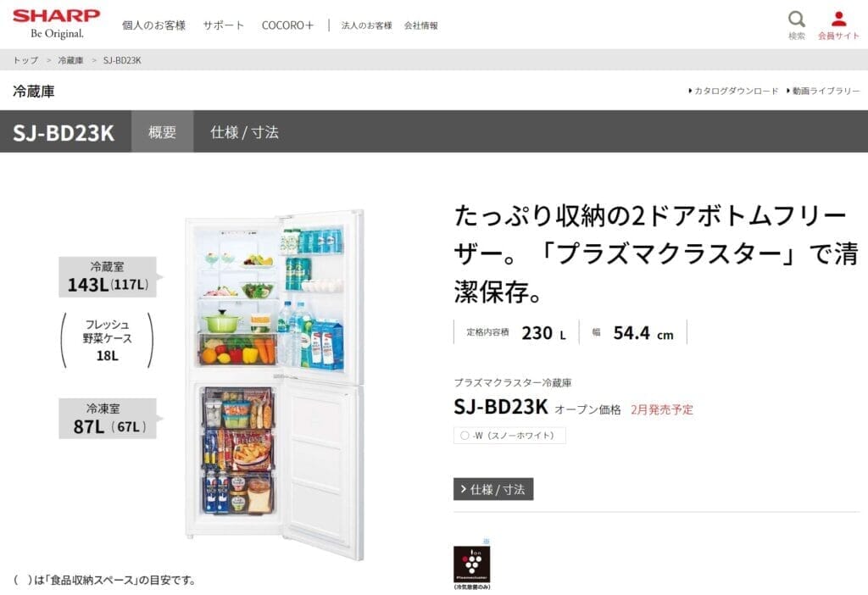Click the 冷凍室 87L capacity label
Image resolution: width=868 pixels, height=595 pixels.
[x=108, y=419]
